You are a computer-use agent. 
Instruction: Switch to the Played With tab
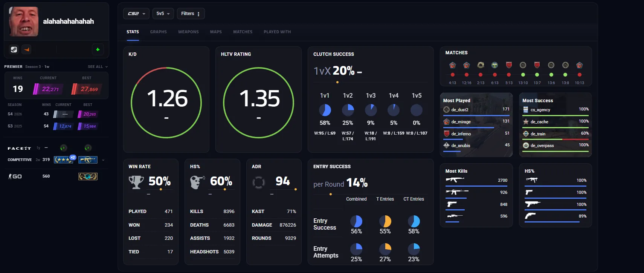coord(277,32)
